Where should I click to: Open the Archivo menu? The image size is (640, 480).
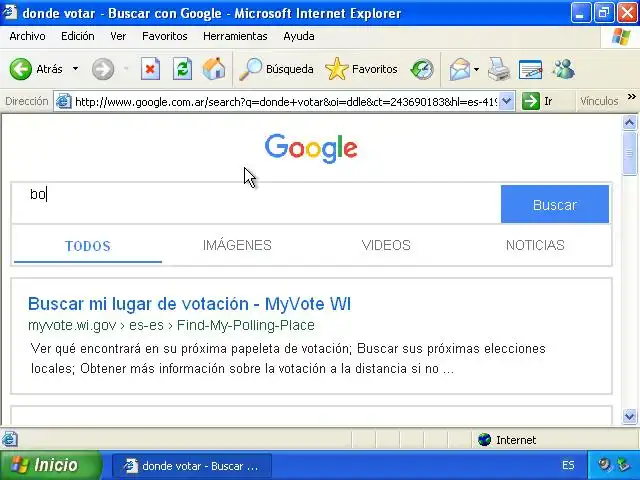click(x=27, y=36)
